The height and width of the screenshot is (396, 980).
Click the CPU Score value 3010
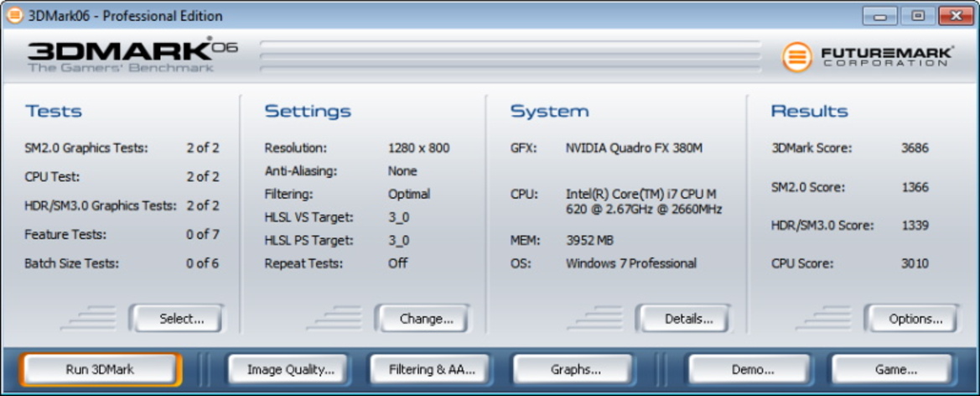click(915, 263)
